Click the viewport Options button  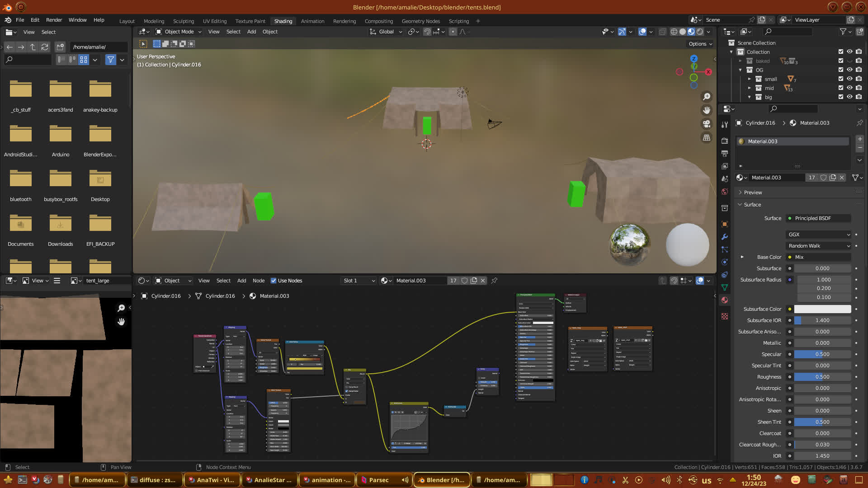700,44
